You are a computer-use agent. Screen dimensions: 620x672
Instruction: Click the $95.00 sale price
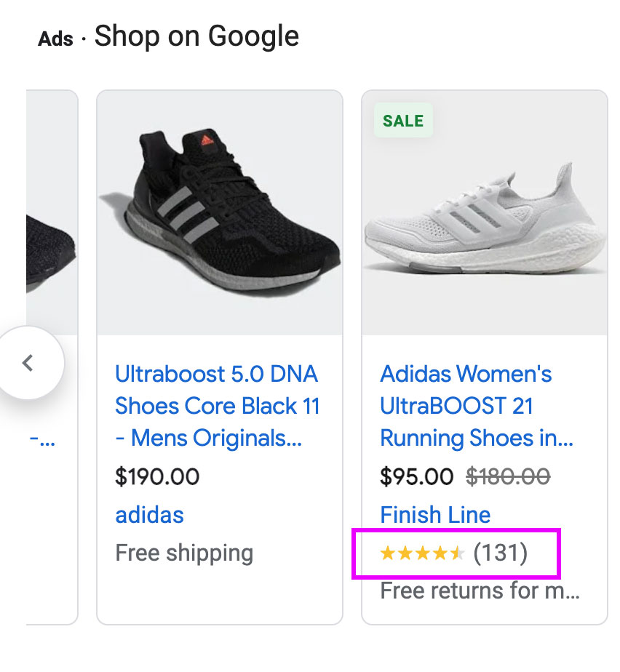(417, 477)
